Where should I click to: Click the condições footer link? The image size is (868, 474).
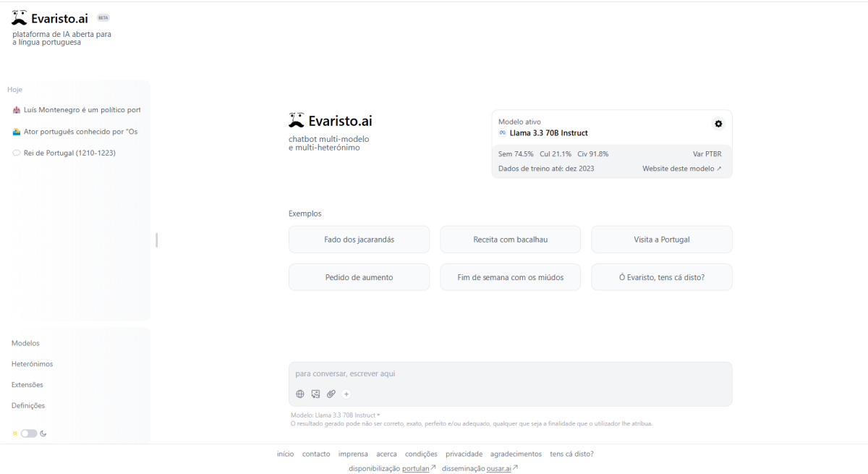coord(421,454)
